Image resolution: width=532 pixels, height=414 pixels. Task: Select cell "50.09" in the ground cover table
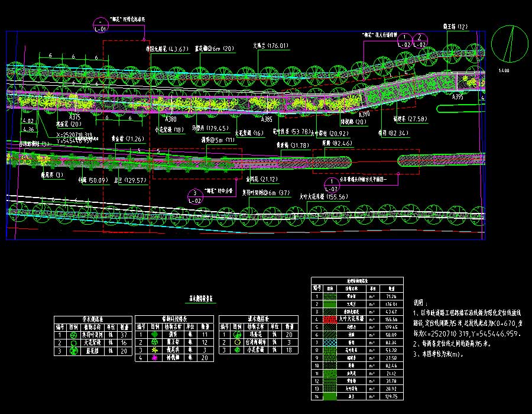(391, 335)
